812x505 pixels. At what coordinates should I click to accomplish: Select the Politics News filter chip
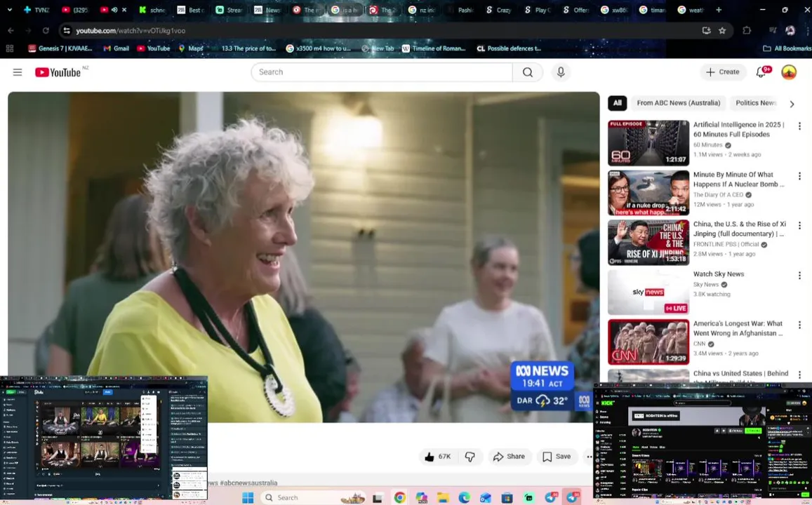[x=756, y=103]
